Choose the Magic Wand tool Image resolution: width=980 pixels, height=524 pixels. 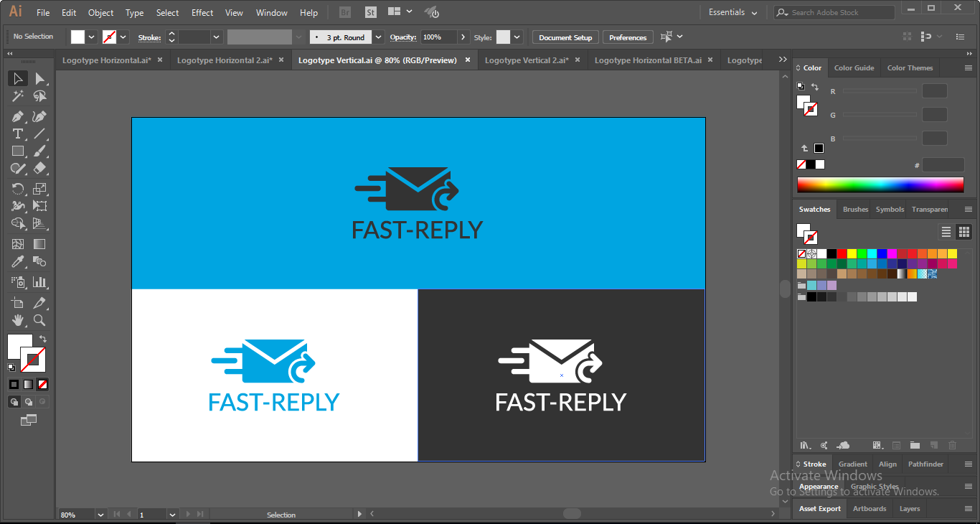18,96
